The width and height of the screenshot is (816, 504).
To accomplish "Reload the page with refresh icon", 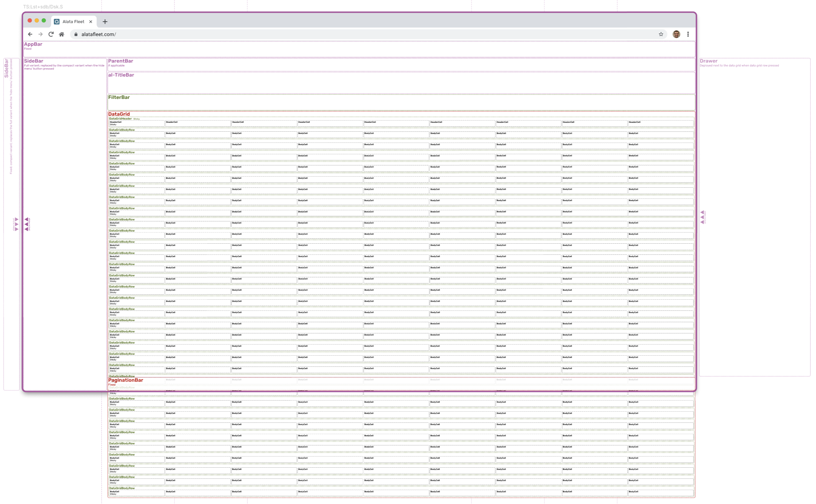I will point(51,34).
